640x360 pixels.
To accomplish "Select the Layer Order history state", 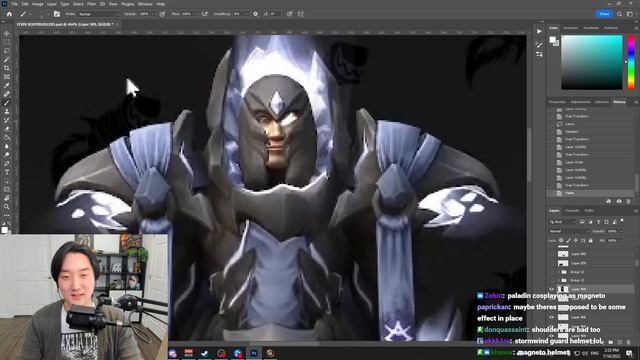I will [574, 162].
